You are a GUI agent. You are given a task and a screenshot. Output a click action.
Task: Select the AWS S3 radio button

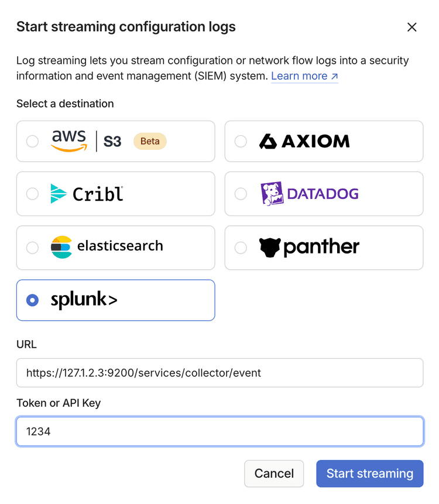coord(33,141)
